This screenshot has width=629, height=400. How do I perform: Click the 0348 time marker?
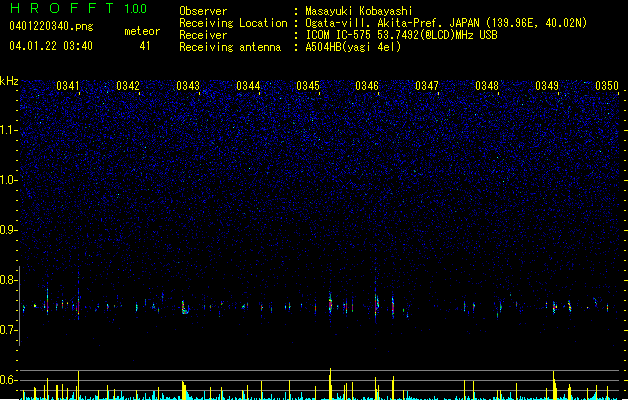[x=487, y=86]
